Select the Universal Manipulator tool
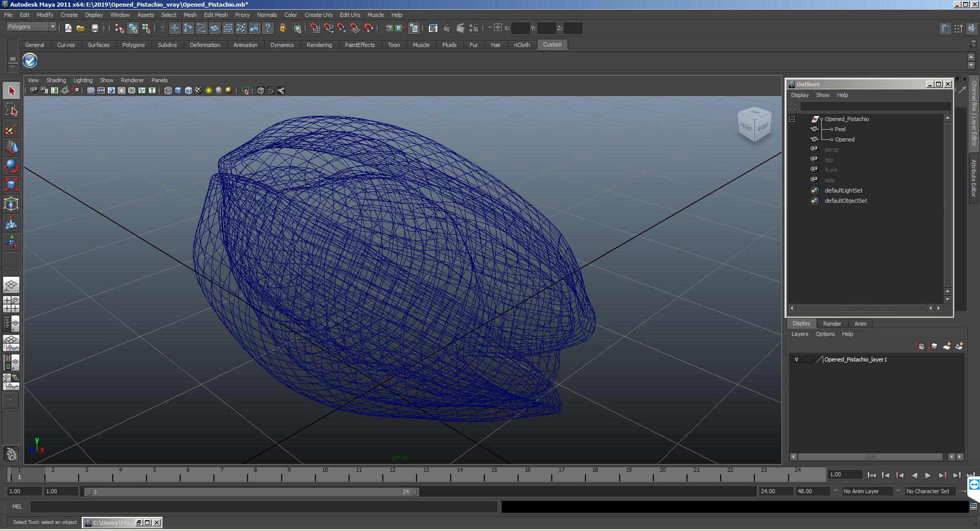Image resolution: width=980 pixels, height=531 pixels. (11, 204)
